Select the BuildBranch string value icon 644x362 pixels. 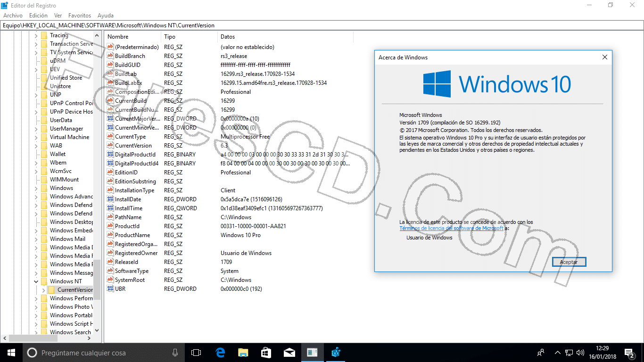(110, 56)
